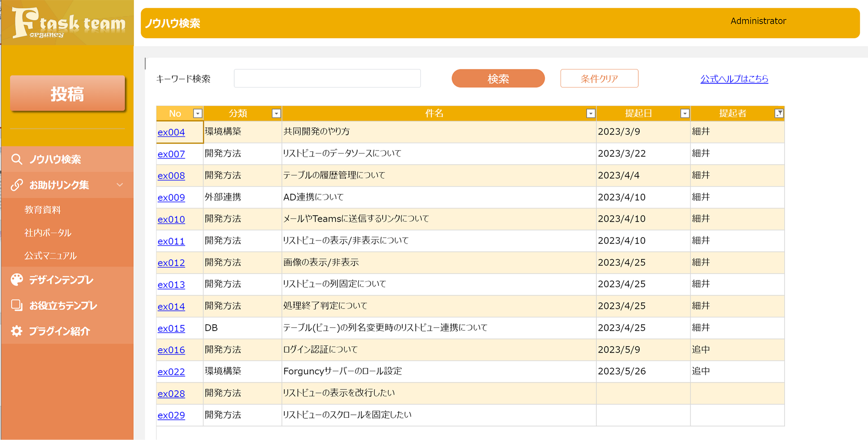Screen dimensions: 868x440
Task: Click the link icon next to お助けリンク集
Action: pos(17,185)
